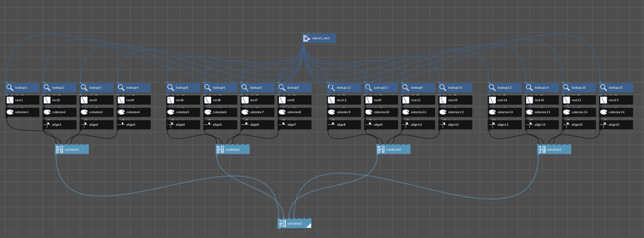This screenshot has width=644, height=238.
Task: Select the lookup16 node
Action: tap(579, 87)
